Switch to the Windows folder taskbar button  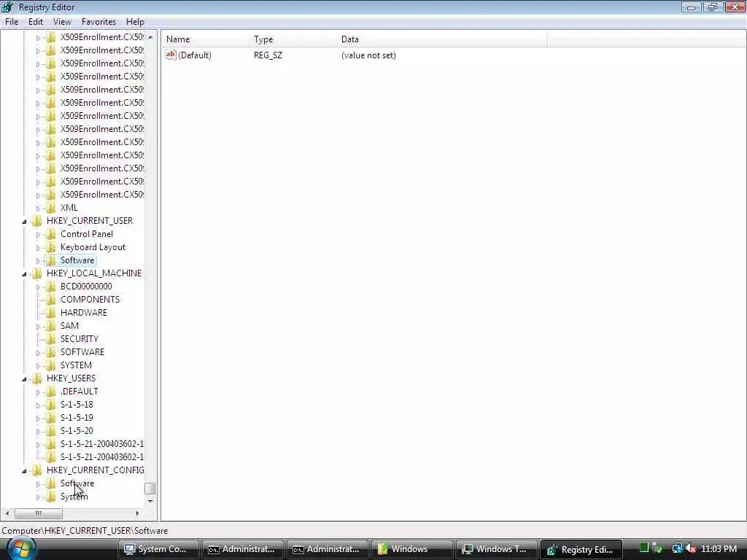tap(411, 549)
